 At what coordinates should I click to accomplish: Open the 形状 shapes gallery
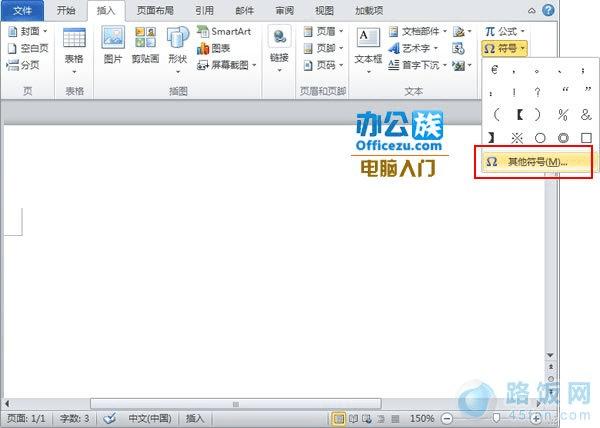click(178, 50)
